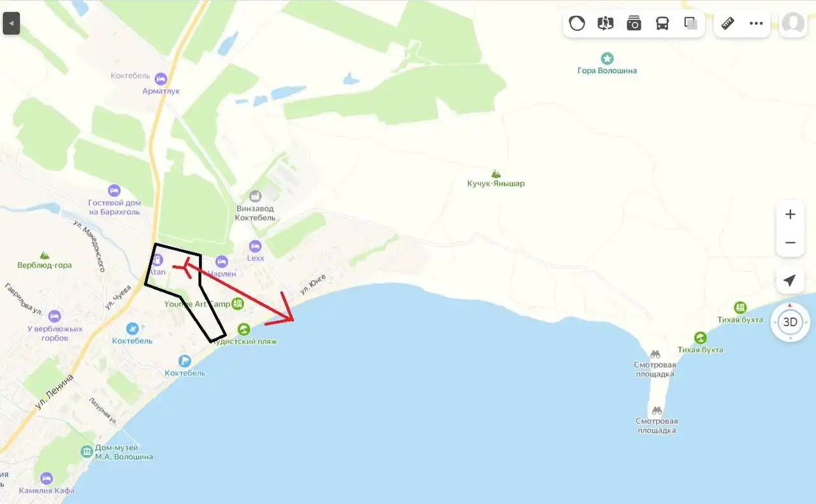This screenshot has height=504, width=816.
Task: Open Камелия Кафа hotel marker
Action: pos(47,479)
